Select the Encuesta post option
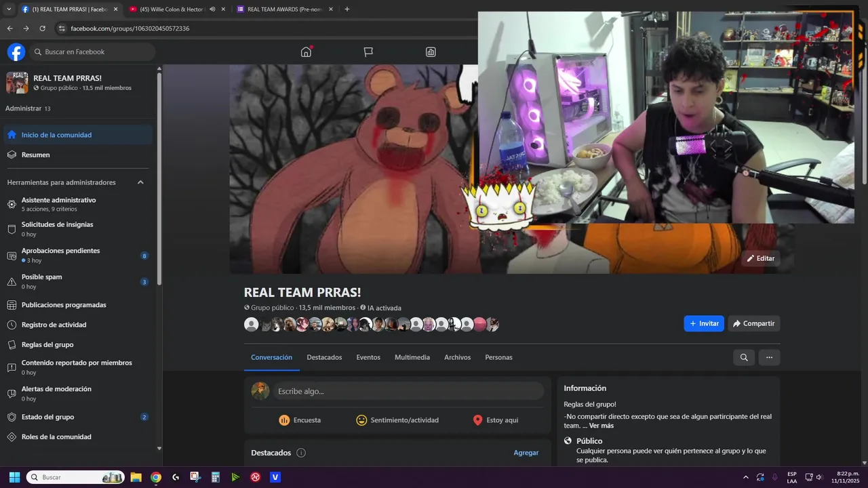The image size is (868, 488). 300,420
